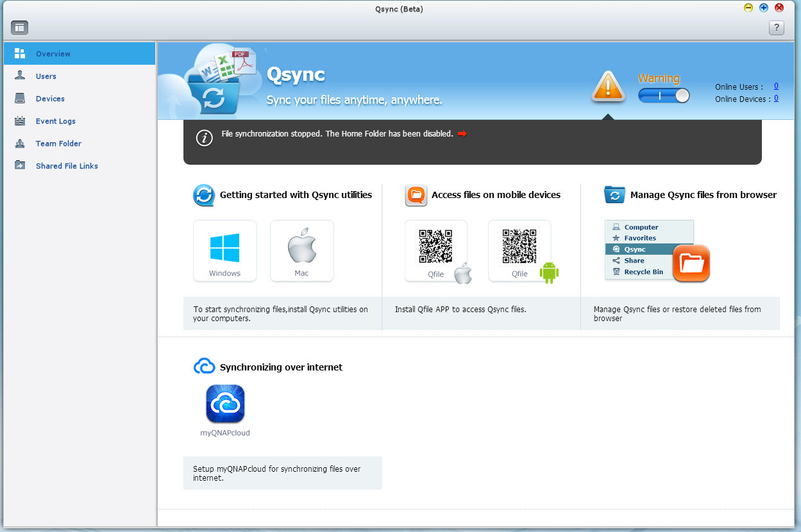Click the Event Logs icon

[20, 121]
